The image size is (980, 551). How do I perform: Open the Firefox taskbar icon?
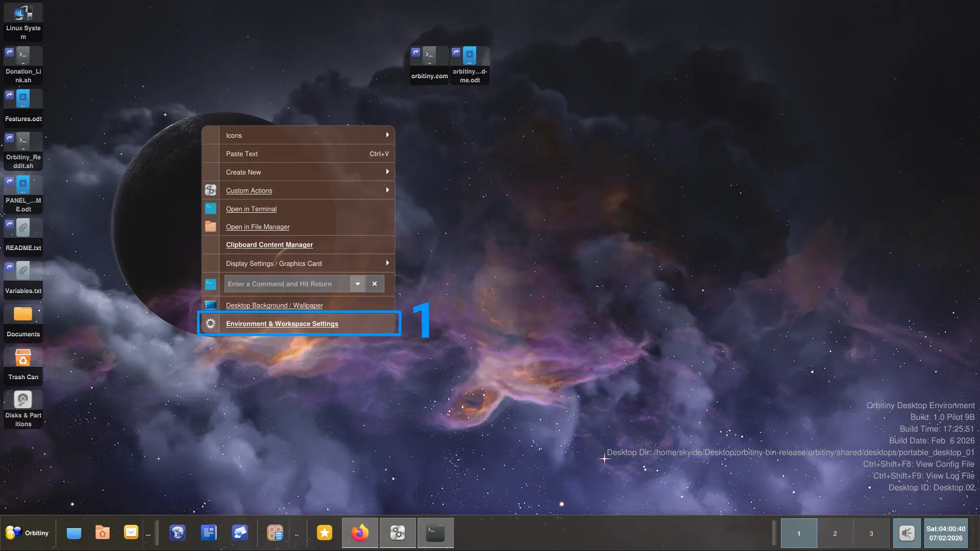coord(360,533)
